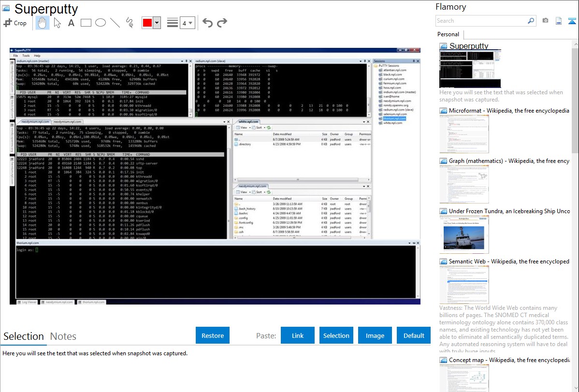Select the text annotation tool
The height and width of the screenshot is (392, 579).
[x=71, y=23]
